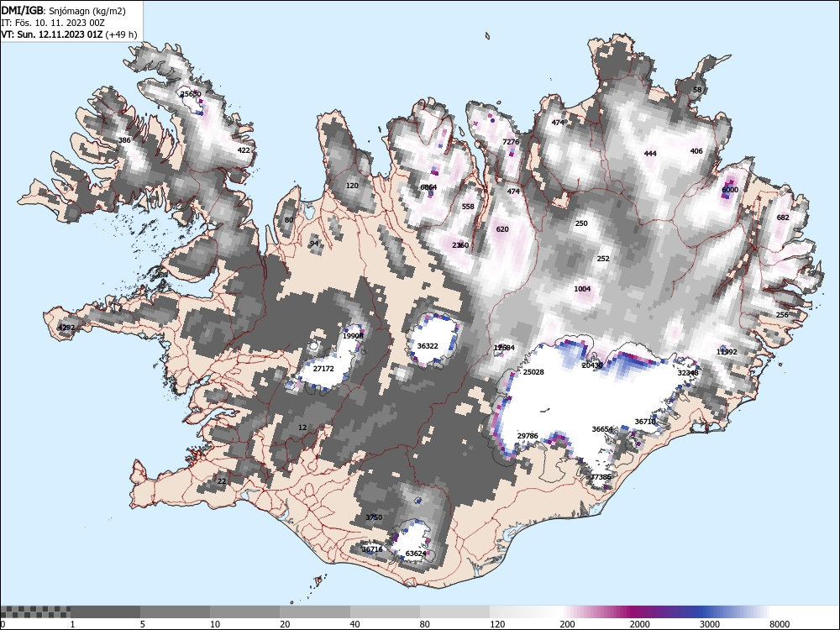
Task: Pick the legend color segment between 10 and 20
Action: tap(244, 612)
